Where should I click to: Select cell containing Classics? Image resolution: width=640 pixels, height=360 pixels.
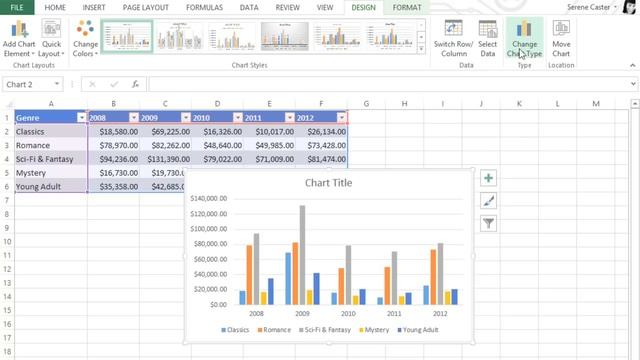click(x=51, y=131)
